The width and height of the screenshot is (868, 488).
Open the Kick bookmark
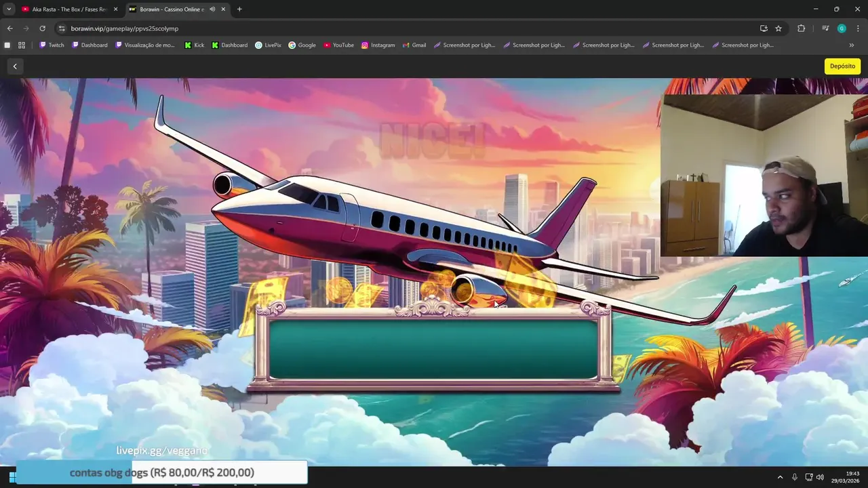[194, 45]
